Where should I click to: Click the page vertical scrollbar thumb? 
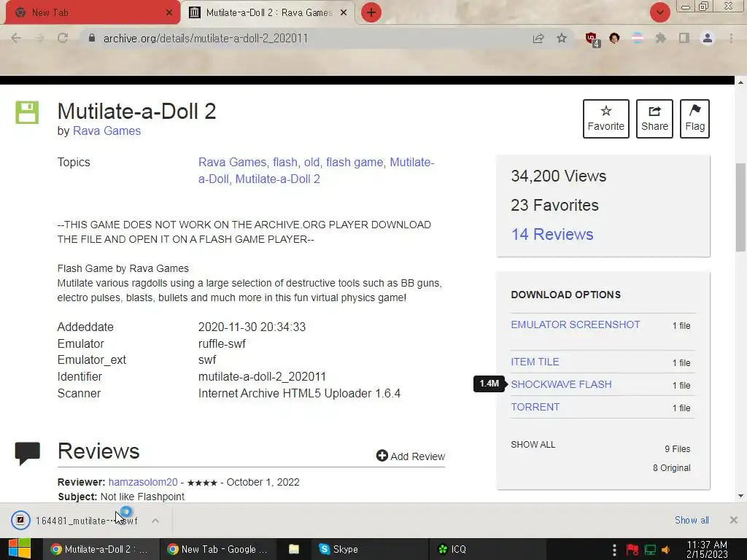740,207
